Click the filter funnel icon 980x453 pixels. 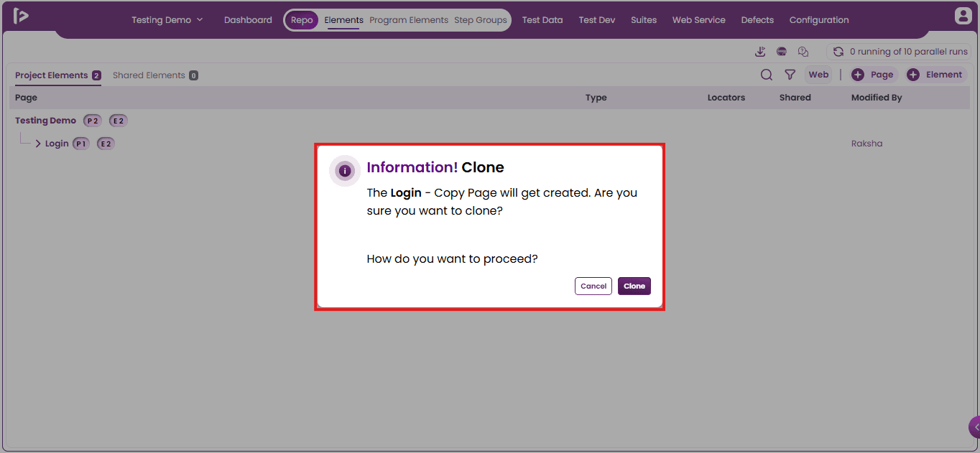[x=790, y=75]
